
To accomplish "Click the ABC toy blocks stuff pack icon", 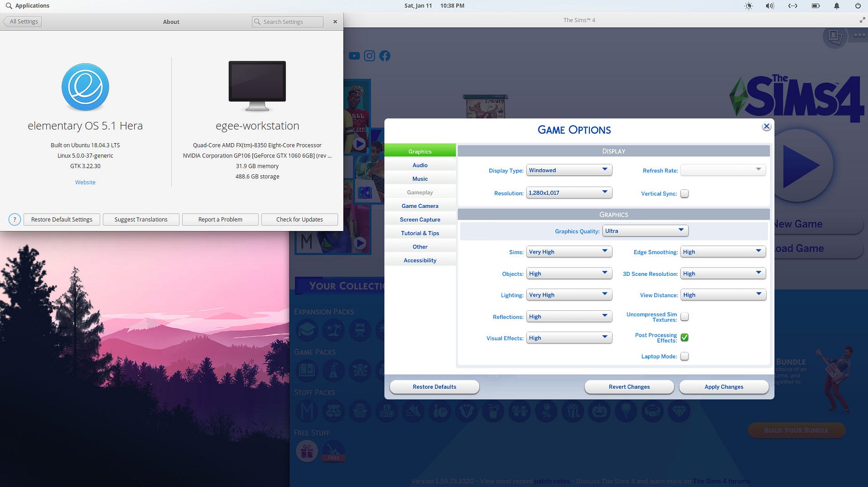I will pyautogui.click(x=387, y=411).
